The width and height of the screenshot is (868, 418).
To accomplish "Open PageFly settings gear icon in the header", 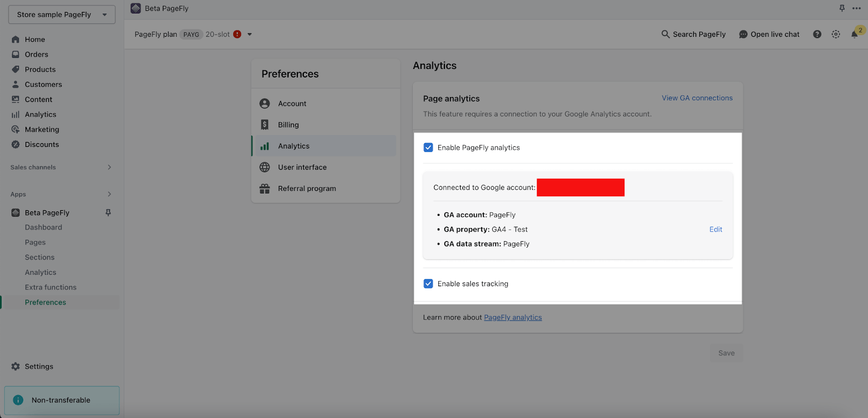I will pos(836,34).
